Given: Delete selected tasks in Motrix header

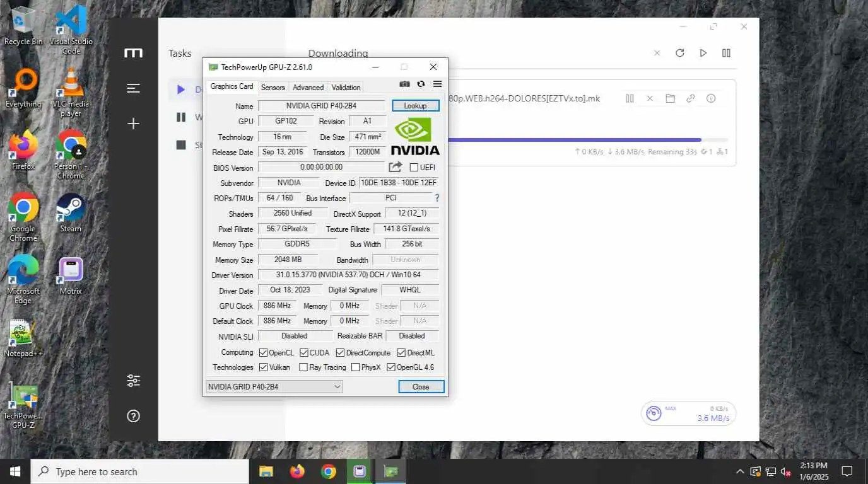Looking at the screenshot, I should 657,53.
